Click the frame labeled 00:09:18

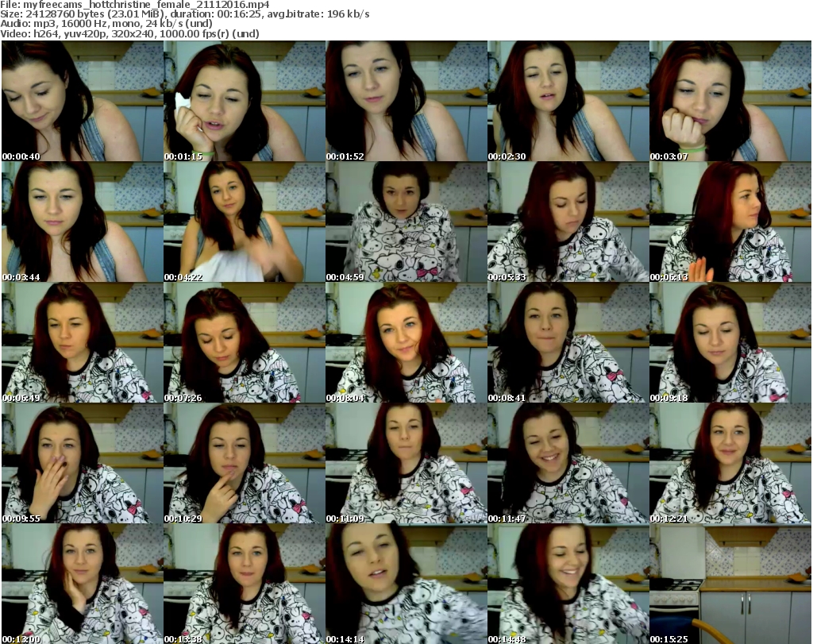point(730,343)
